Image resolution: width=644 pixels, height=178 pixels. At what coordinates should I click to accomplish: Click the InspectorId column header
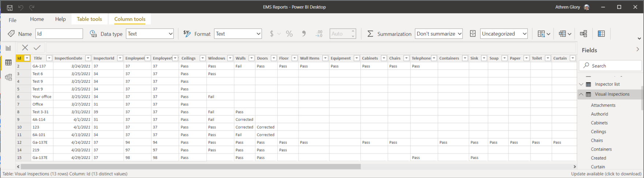104,58
